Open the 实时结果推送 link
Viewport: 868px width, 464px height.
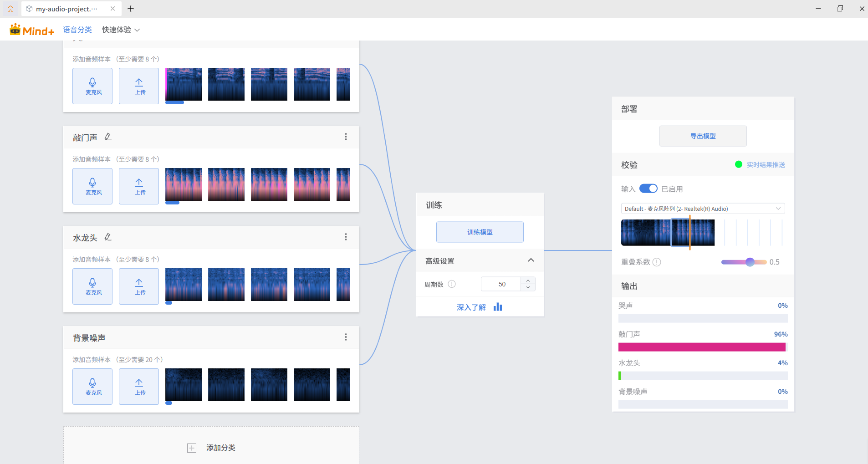(x=766, y=165)
